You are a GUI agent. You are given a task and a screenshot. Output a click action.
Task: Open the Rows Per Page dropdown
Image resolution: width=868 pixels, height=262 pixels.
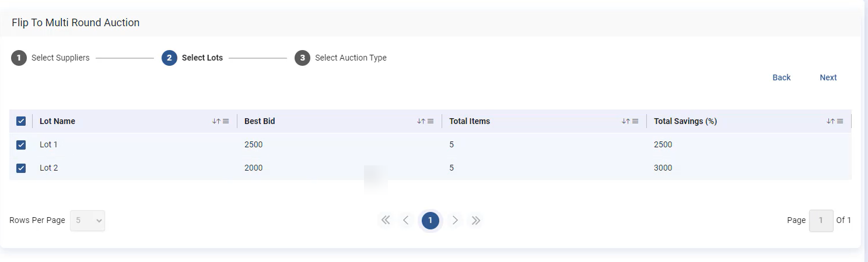tap(87, 221)
